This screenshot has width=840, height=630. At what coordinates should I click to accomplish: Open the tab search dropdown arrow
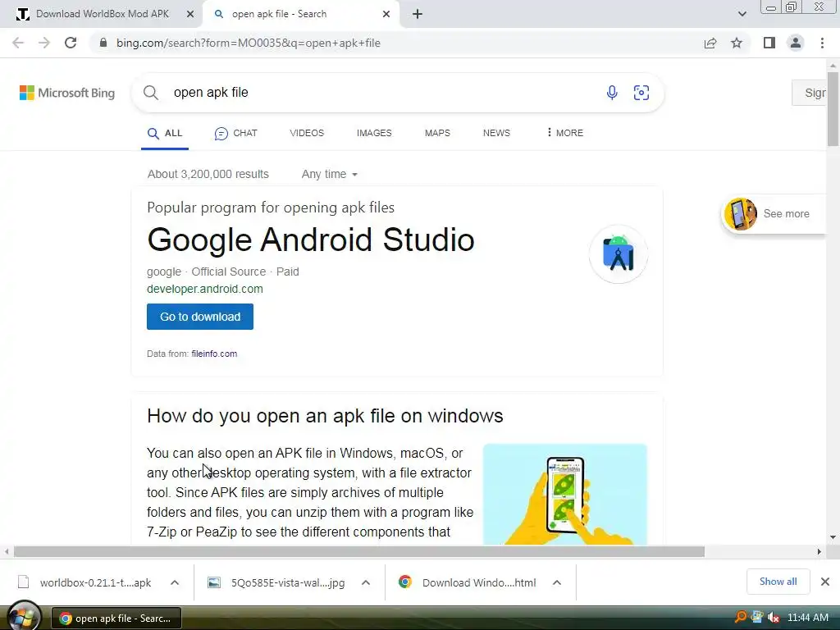pyautogui.click(x=742, y=14)
